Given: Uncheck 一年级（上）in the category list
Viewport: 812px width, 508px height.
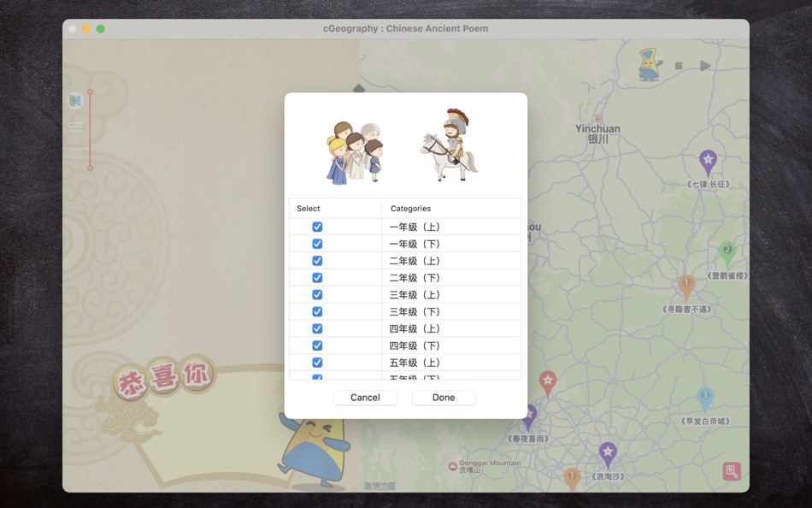Looking at the screenshot, I should point(317,226).
